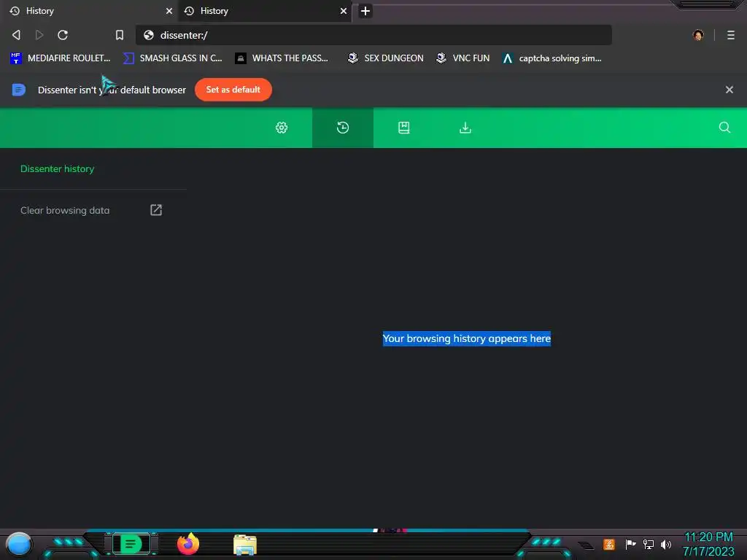Viewport: 747px width, 560px height.
Task: Go back using the back arrow
Action: (x=16, y=35)
